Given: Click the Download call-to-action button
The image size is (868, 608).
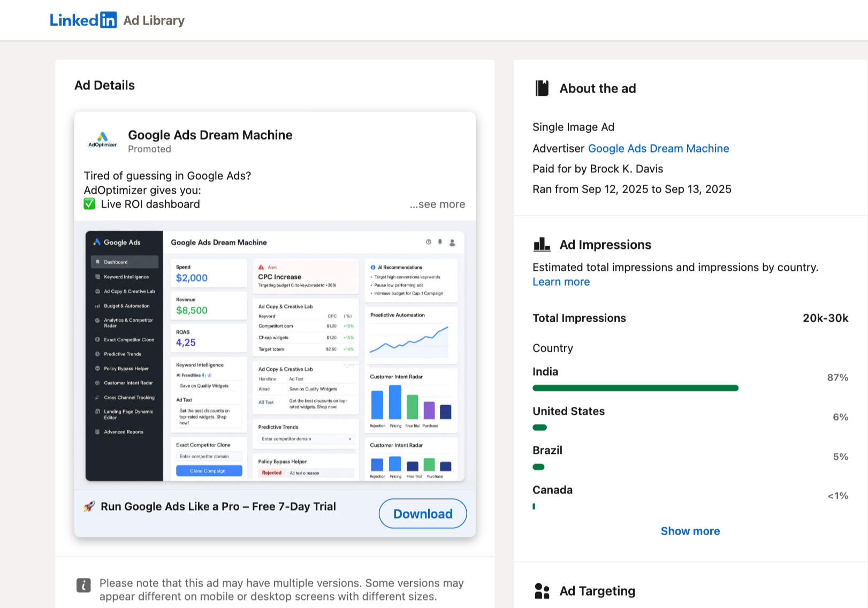Looking at the screenshot, I should pos(423,514).
